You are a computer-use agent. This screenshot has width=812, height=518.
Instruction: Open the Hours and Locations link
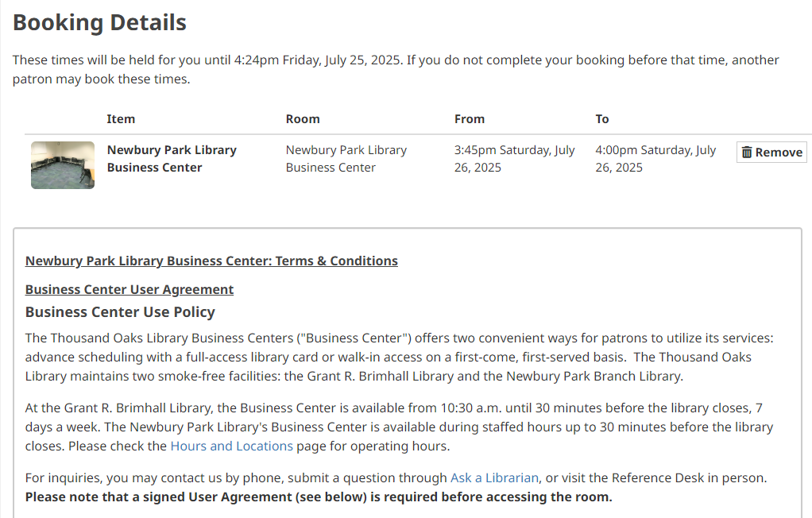(231, 446)
